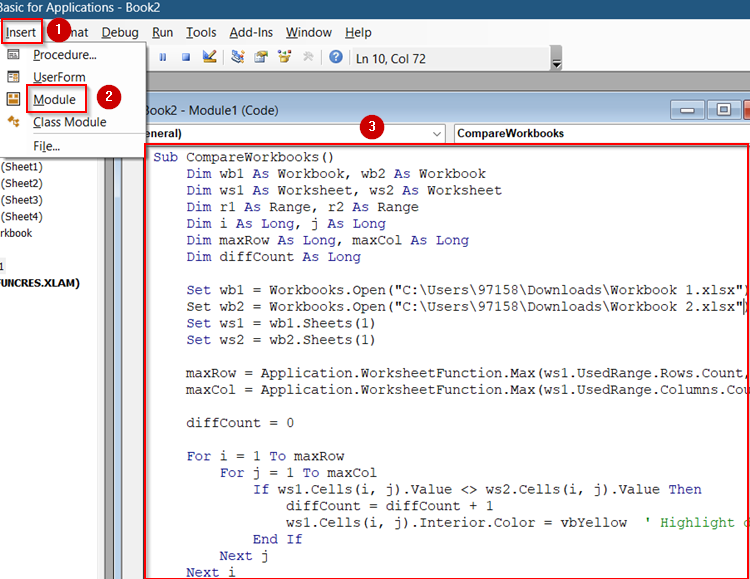Open the Tools menu
The width and height of the screenshot is (750, 579).
pyautogui.click(x=201, y=33)
